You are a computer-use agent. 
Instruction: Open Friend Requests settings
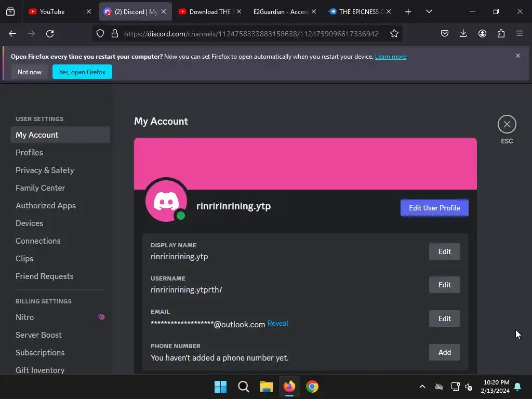tap(60, 276)
